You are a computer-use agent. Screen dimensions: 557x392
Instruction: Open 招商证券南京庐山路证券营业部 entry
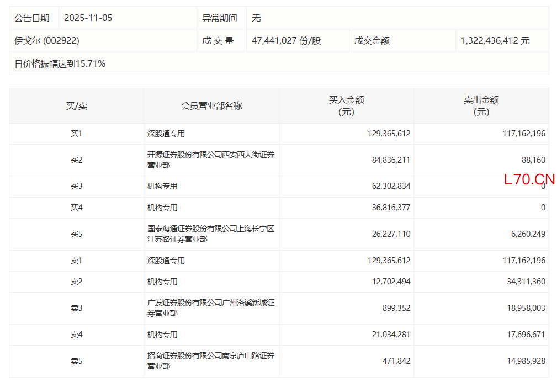click(210, 361)
